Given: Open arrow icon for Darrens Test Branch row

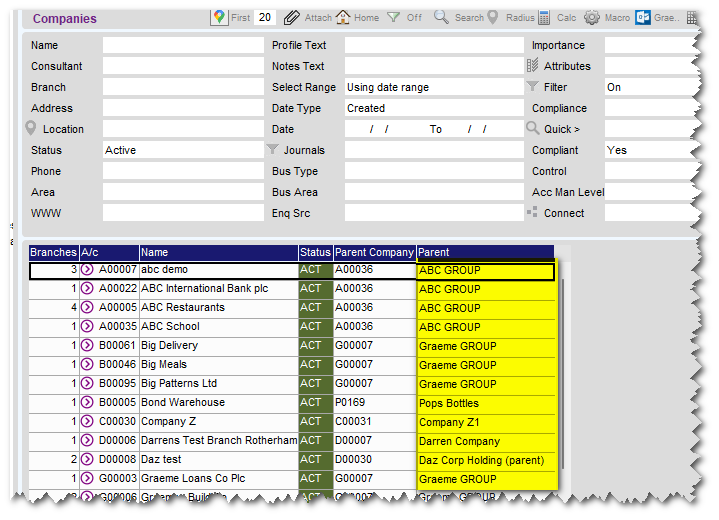Looking at the screenshot, I should [87, 440].
